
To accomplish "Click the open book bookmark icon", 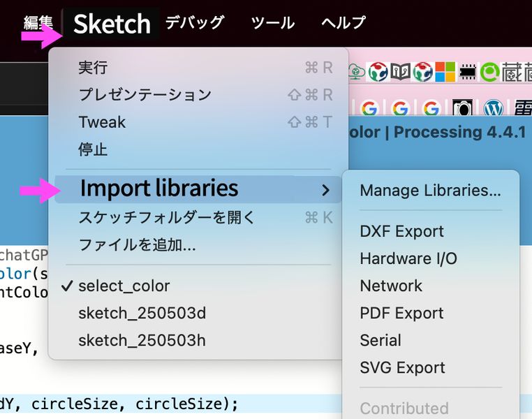I will tap(400, 72).
